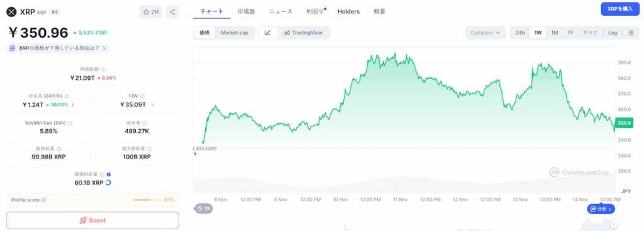This screenshot has width=644, height=231.
Task: Switch to line chart icon view
Action: [x=268, y=33]
